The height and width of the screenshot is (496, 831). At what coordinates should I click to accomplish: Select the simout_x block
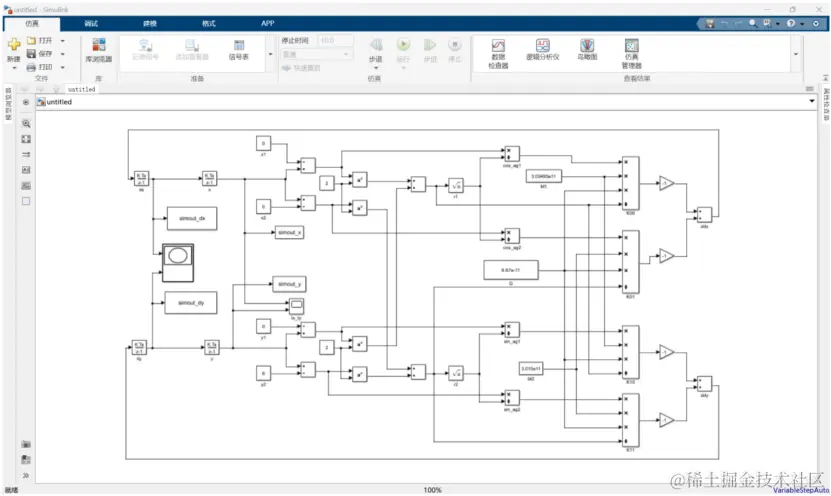(x=289, y=232)
